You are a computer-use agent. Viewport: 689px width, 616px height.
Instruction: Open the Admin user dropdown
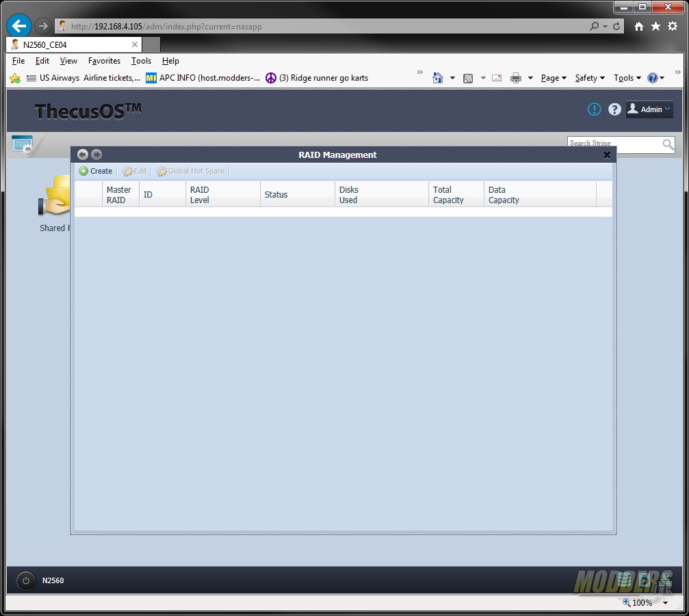pos(649,109)
